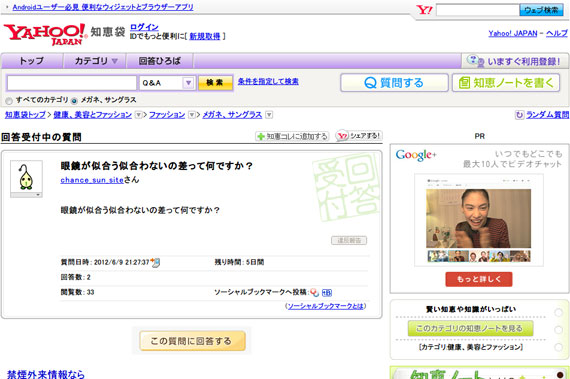
Task: Click 知恵コレに追加する button
Action: (292, 136)
